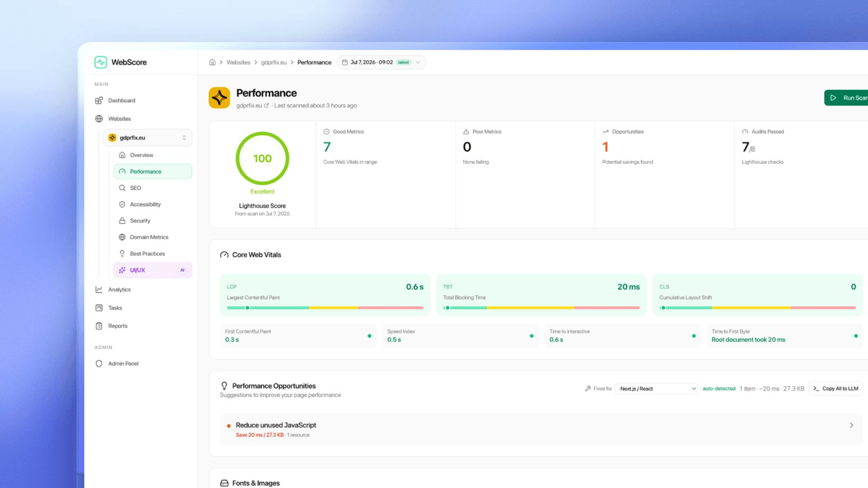The height and width of the screenshot is (488, 868).
Task: Click the Fonts & Images section icon
Action: pyautogui.click(x=224, y=483)
